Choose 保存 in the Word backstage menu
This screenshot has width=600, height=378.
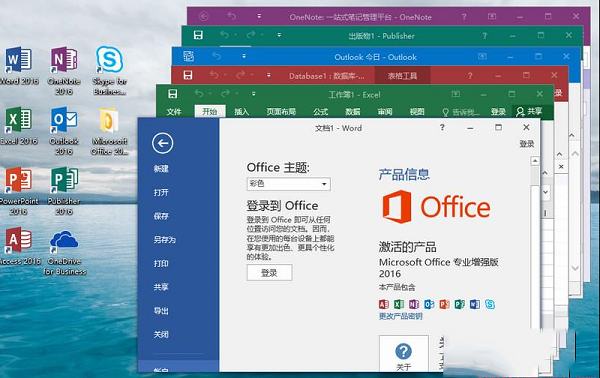(x=161, y=216)
